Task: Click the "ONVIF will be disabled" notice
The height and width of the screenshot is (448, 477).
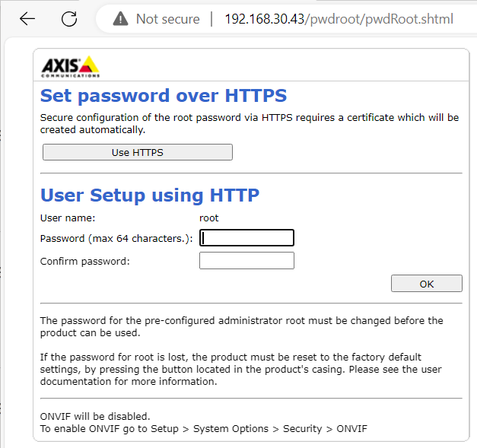Action: coord(95,417)
